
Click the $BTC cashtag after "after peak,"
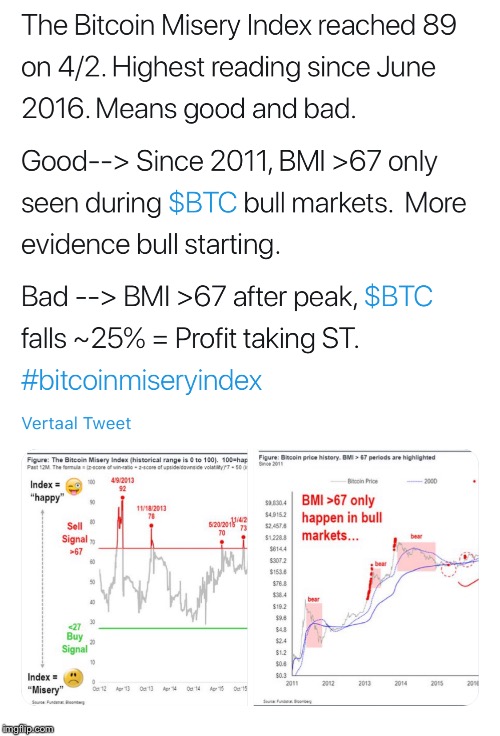pyautogui.click(x=399, y=296)
